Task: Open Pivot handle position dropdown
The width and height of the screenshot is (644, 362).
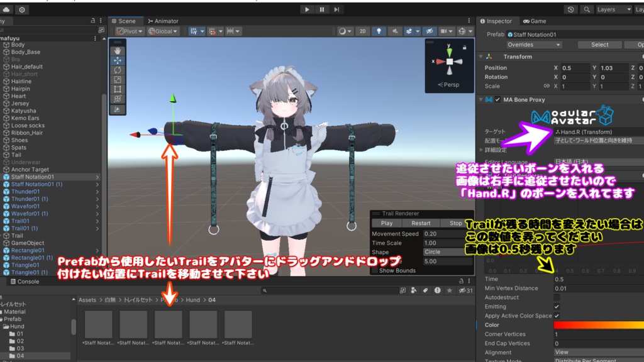Action: coord(130,31)
